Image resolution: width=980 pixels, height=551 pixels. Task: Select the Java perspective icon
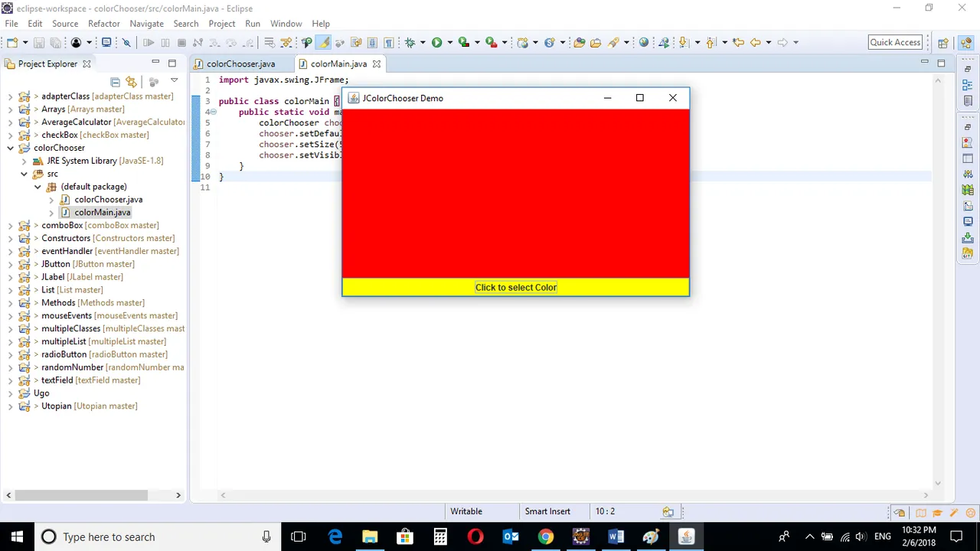point(965,43)
